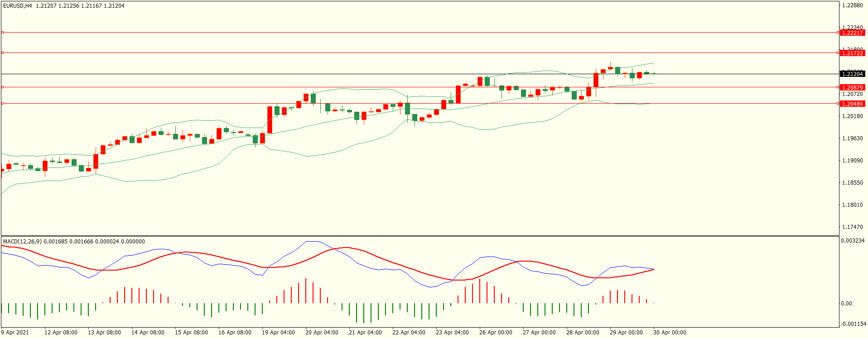
Task: Click the 1.22880 value on price scale
Action: (852, 5)
